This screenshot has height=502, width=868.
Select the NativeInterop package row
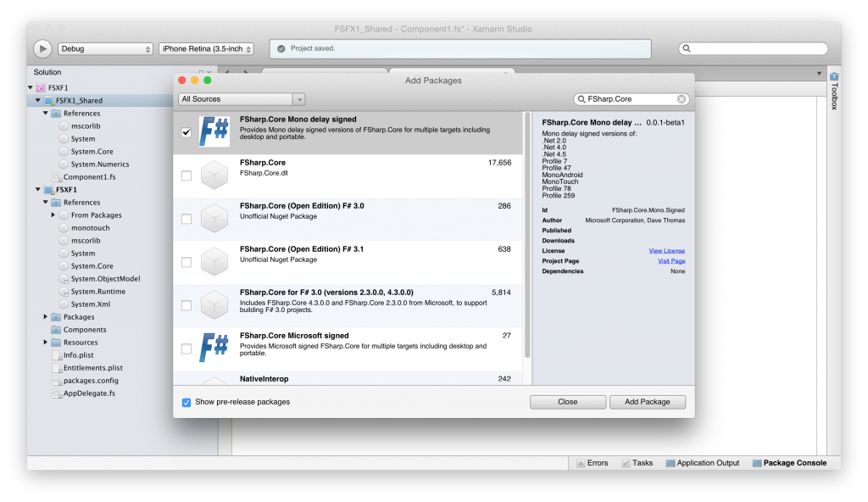(348, 378)
